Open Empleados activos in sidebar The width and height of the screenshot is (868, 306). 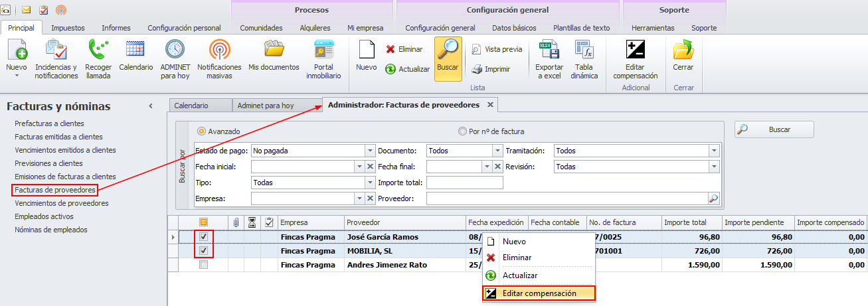pos(44,216)
